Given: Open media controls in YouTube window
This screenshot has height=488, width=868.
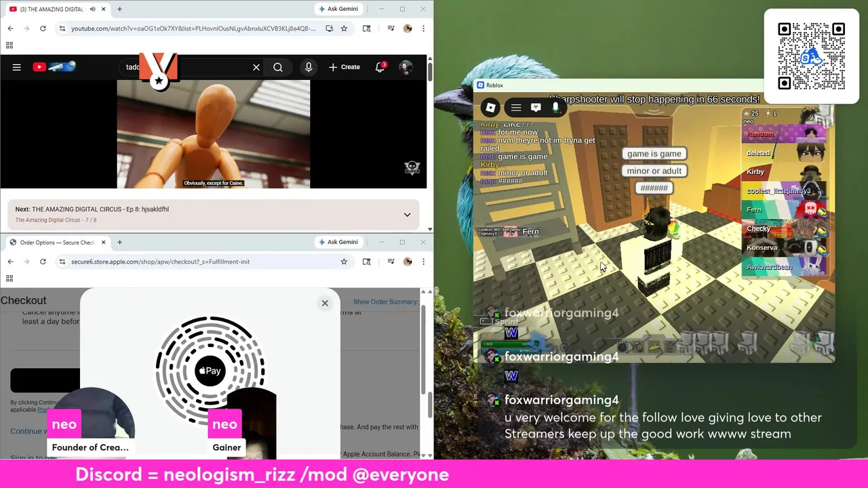Looking at the screenshot, I should [x=391, y=28].
